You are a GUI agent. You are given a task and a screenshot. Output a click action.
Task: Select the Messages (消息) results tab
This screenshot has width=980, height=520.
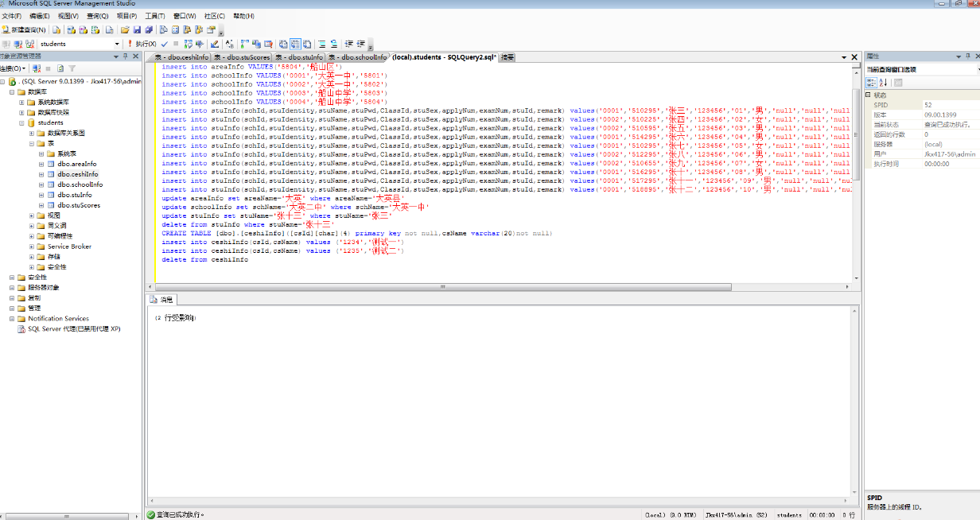(162, 300)
